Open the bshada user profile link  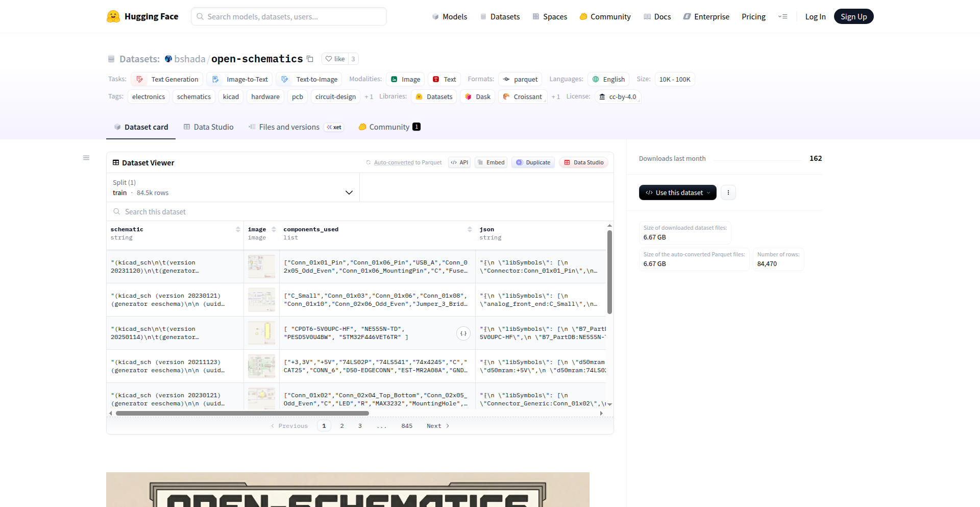[189, 59]
